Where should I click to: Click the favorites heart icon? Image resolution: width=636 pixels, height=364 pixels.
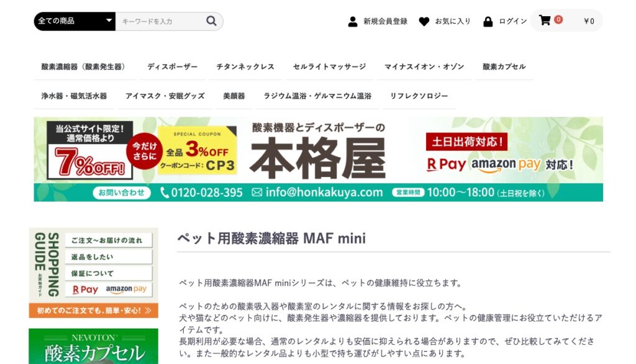coord(424,21)
